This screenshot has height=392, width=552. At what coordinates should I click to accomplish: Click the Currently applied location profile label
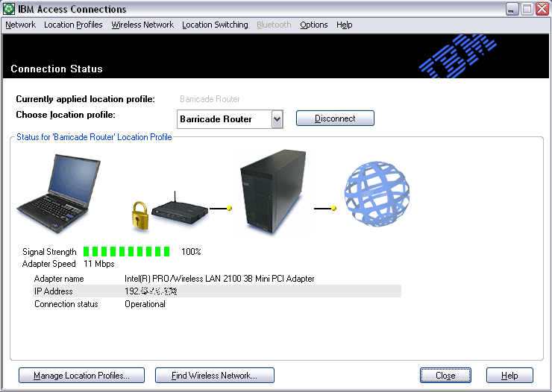click(85, 99)
